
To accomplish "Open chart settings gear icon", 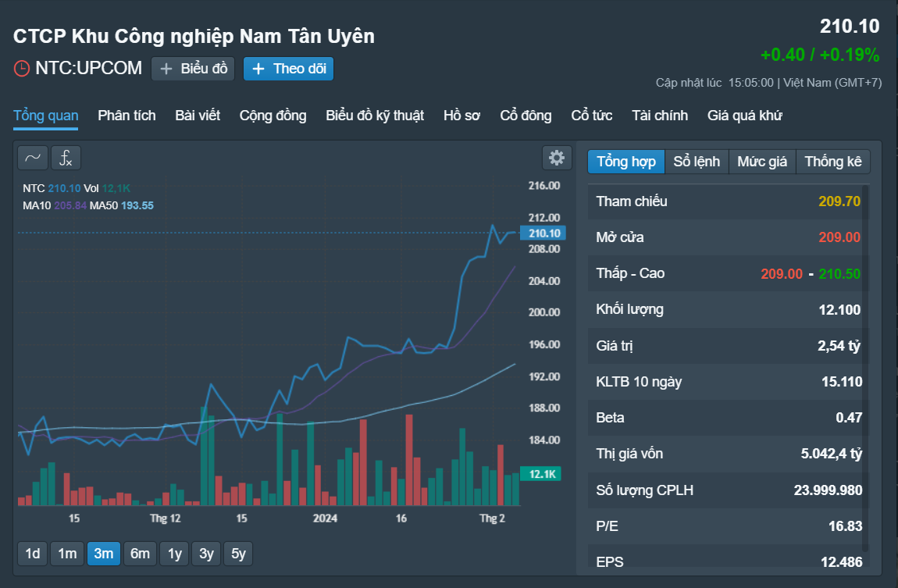I will [557, 158].
